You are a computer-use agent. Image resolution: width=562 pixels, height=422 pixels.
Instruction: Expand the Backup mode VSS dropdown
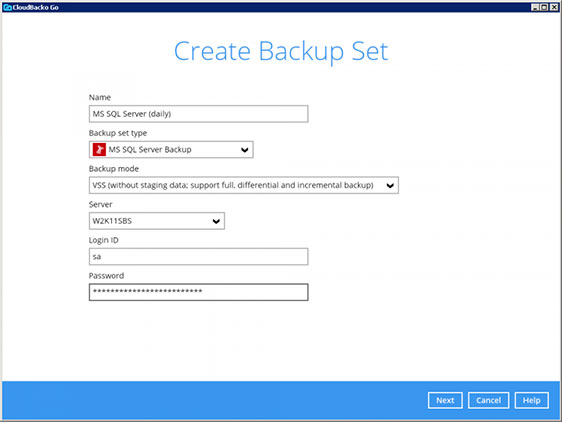[244, 185]
